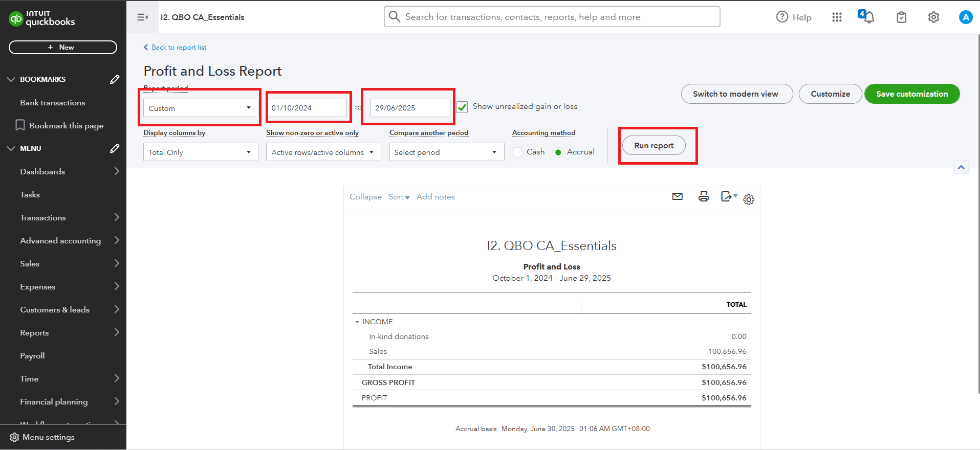The height and width of the screenshot is (450, 980).
Task: Collapse the navigation menu with the hamburger icon
Action: [x=143, y=17]
